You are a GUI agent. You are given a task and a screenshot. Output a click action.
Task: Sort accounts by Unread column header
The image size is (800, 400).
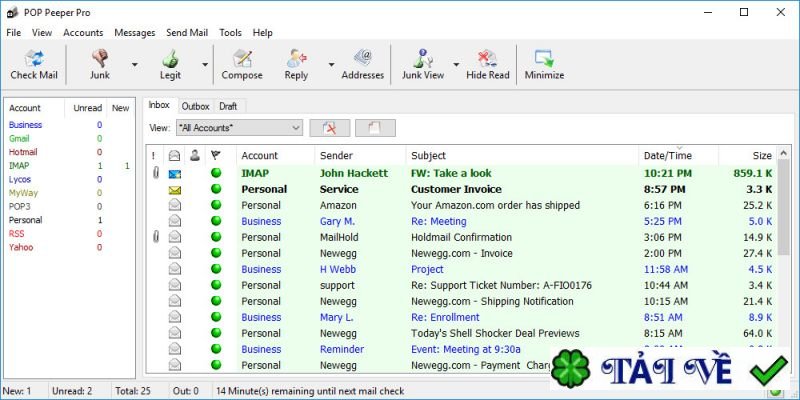point(88,108)
